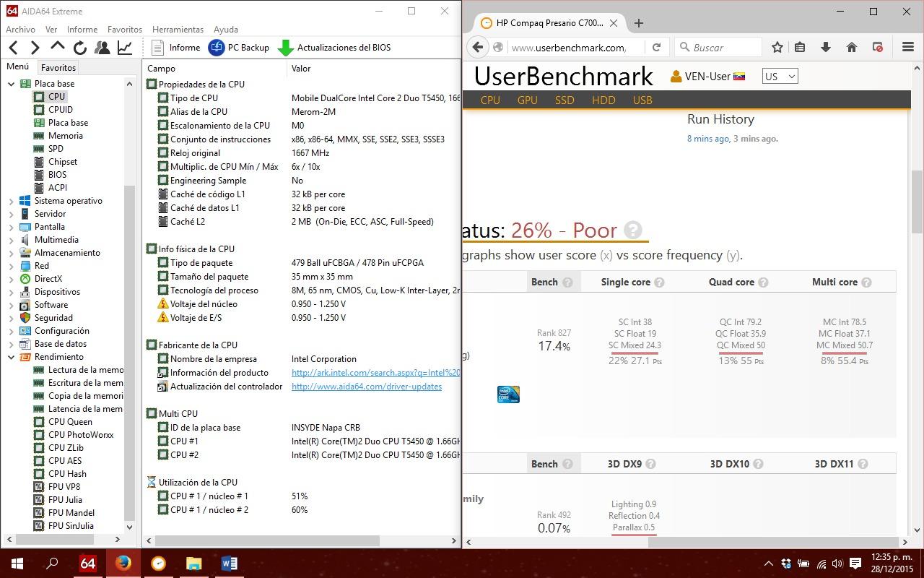924x578 pixels.
Task: Open PC Backup in AIDA64 toolbar
Action: pyautogui.click(x=239, y=48)
